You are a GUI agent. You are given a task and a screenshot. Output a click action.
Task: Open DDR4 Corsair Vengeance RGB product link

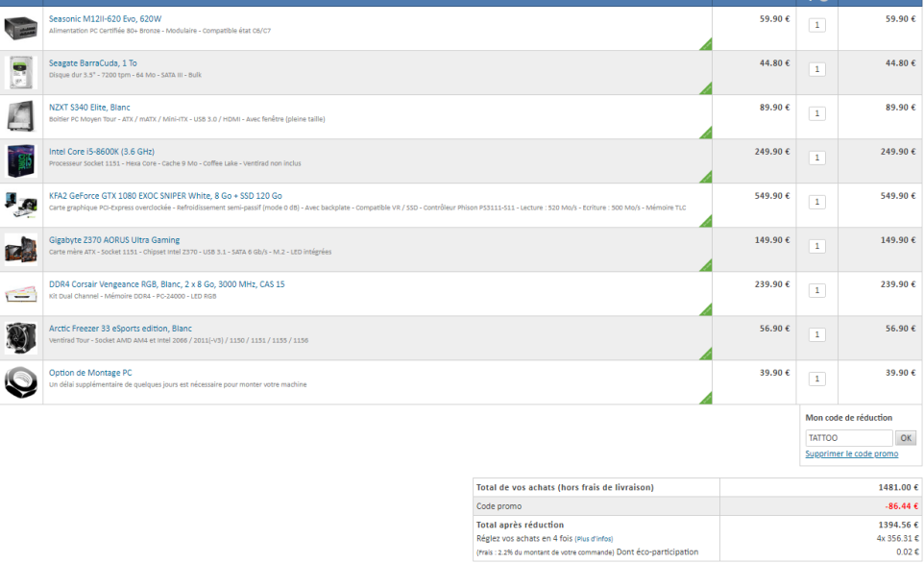167,284
